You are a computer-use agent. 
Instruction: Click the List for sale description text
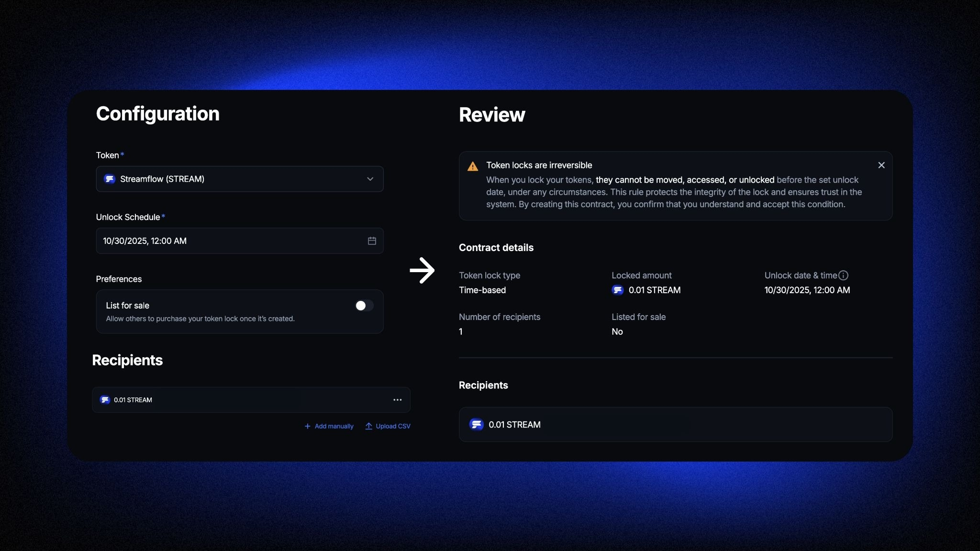coord(200,319)
